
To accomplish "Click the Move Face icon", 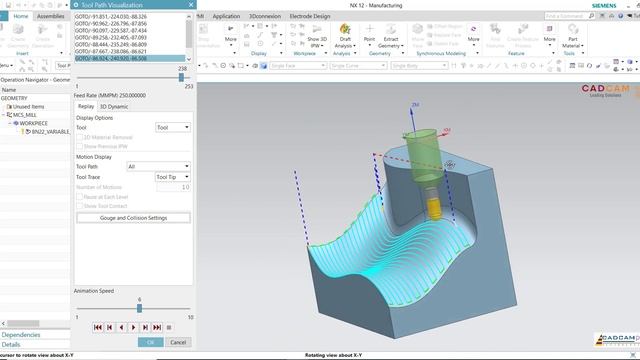I will pyautogui.click(x=418, y=29).
